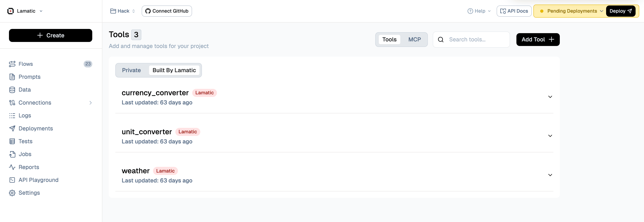Select the Built By Lamatic filter
Screen dimensions: 644x222
[174, 70]
